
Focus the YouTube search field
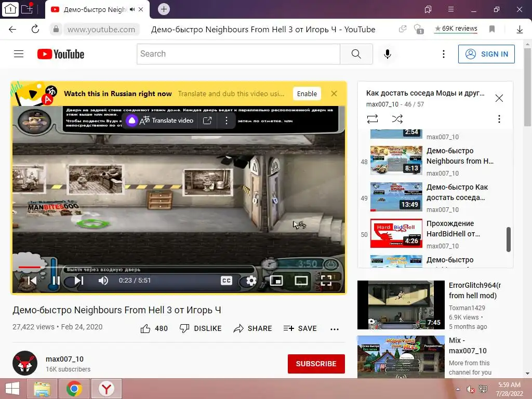[238, 54]
